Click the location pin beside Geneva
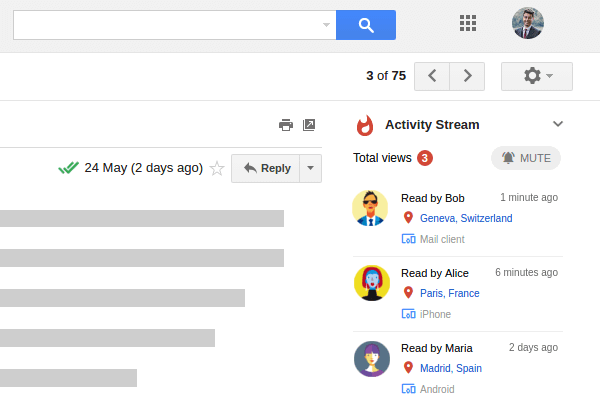Screen dimensions: 600x400 (x=408, y=218)
